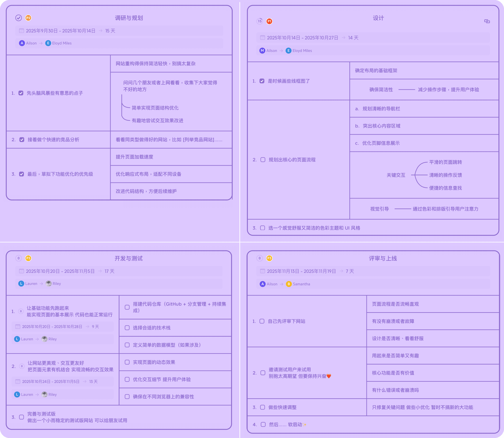Select the 设计 card title
Image resolution: width=504 pixels, height=438 pixels.
pos(378,18)
